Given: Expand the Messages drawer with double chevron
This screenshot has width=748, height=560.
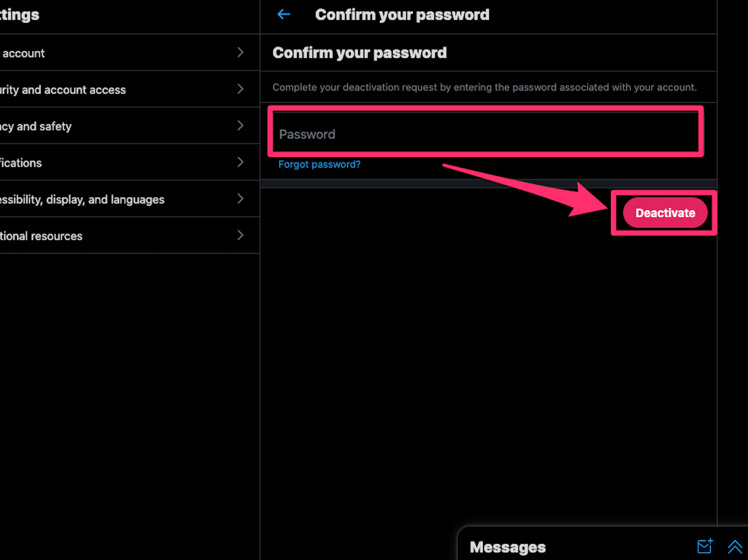Looking at the screenshot, I should point(735,547).
